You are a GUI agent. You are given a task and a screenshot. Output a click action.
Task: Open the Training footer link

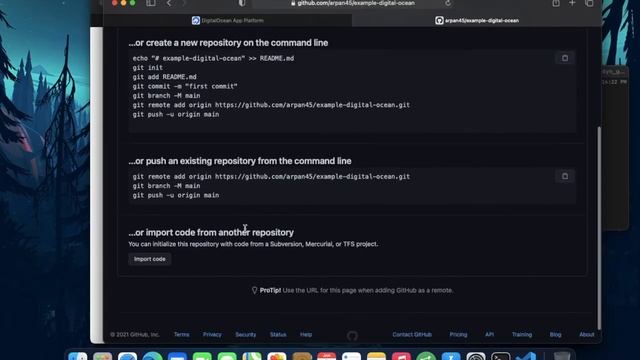click(x=522, y=334)
